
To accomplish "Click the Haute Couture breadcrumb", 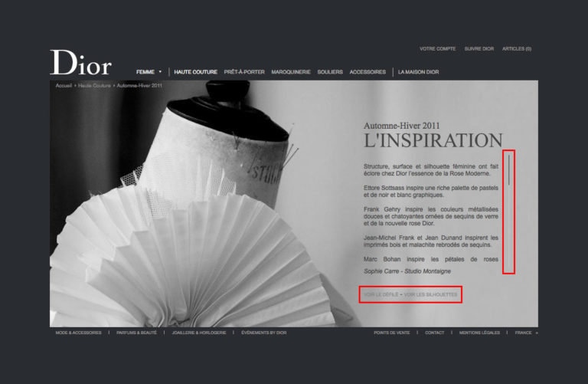I will [x=94, y=86].
